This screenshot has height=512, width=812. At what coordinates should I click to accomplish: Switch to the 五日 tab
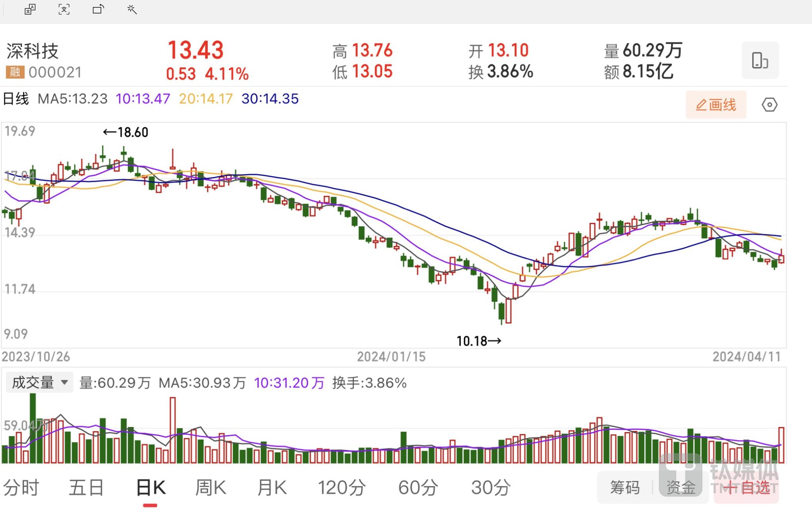click(x=86, y=487)
